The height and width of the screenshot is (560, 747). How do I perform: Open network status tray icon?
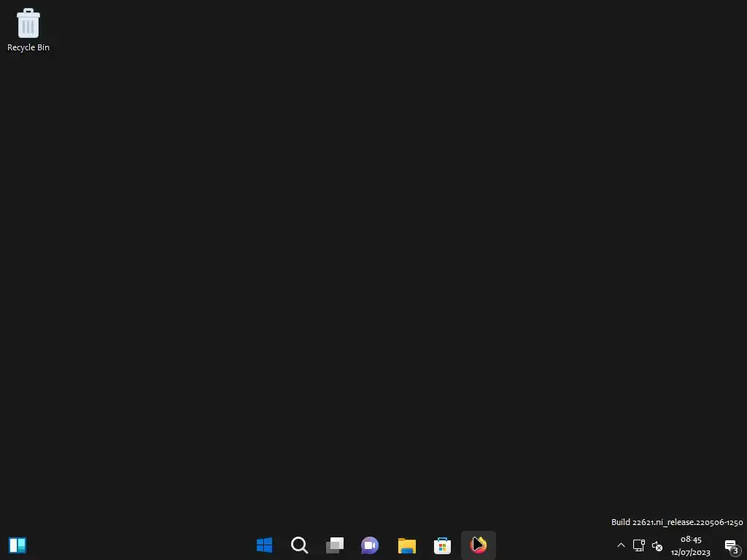[639, 545]
